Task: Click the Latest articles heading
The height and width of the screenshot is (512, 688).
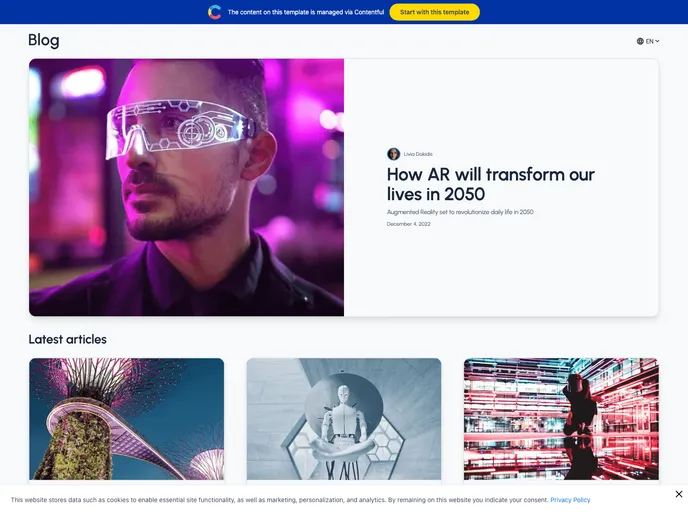Action: pyautogui.click(x=67, y=339)
